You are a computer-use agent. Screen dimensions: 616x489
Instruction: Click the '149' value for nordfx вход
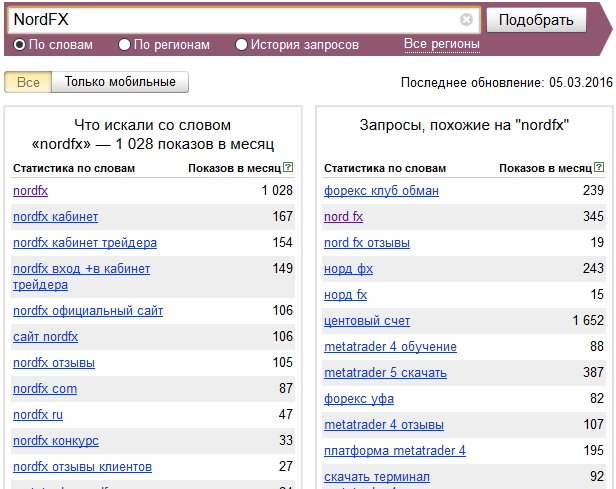[282, 269]
